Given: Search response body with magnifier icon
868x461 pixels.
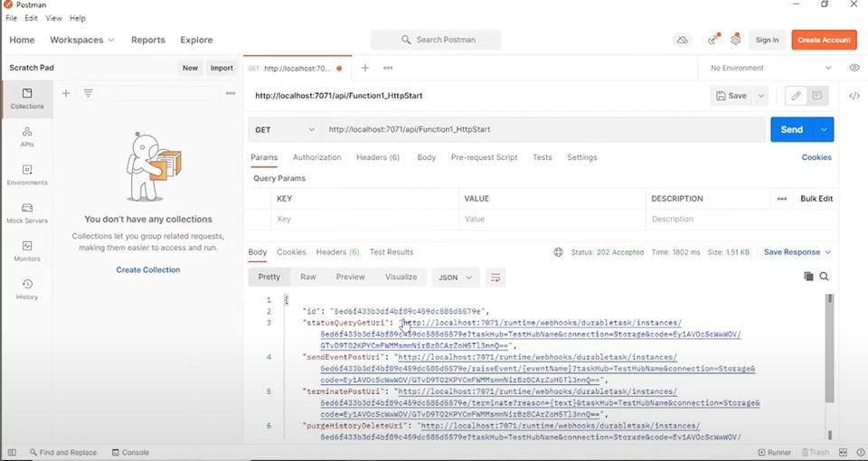Looking at the screenshot, I should click(825, 277).
